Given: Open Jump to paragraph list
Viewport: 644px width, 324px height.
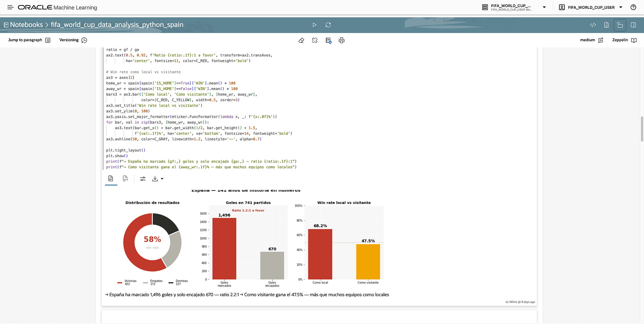Looking at the screenshot, I should tap(29, 40).
